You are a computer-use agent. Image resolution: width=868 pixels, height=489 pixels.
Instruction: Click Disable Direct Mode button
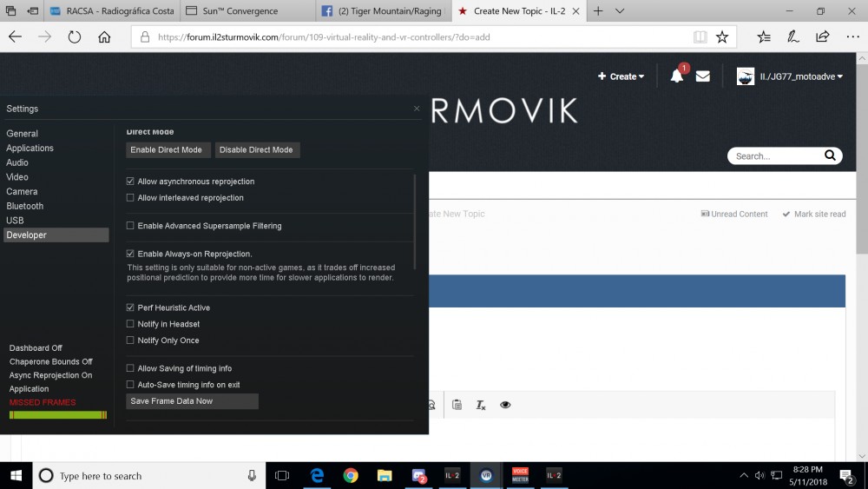256,149
